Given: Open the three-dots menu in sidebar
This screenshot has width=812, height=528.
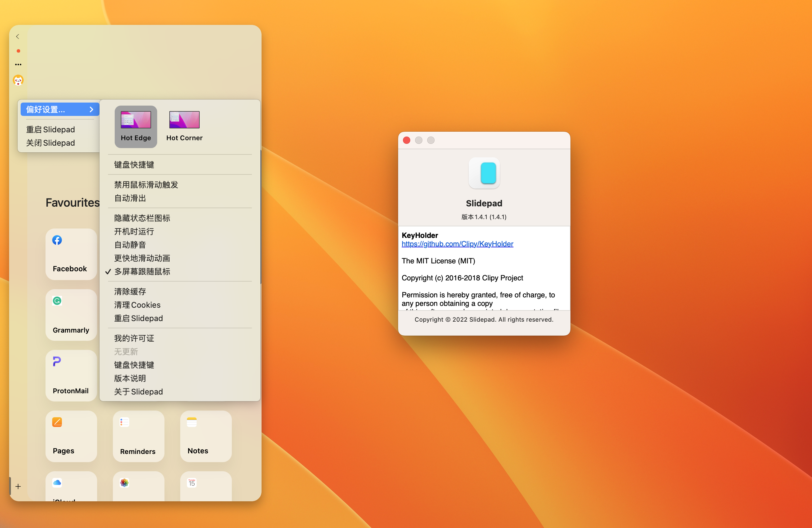Looking at the screenshot, I should [18, 64].
